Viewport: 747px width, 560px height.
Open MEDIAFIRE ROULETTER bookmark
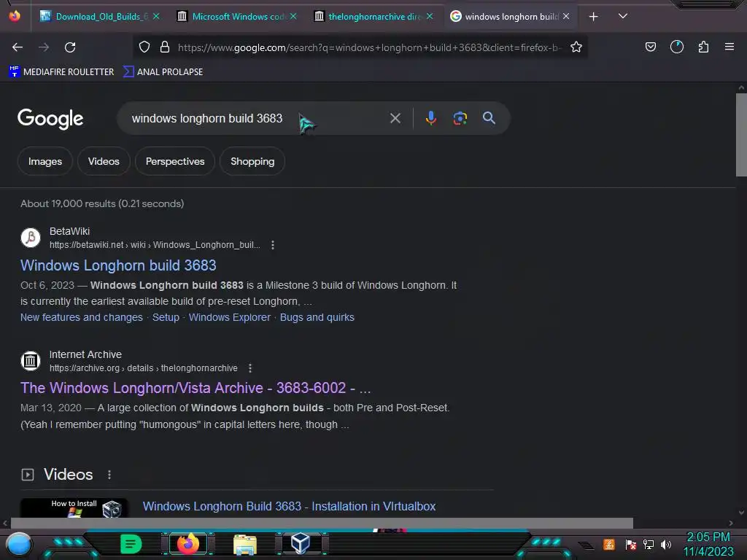click(61, 72)
